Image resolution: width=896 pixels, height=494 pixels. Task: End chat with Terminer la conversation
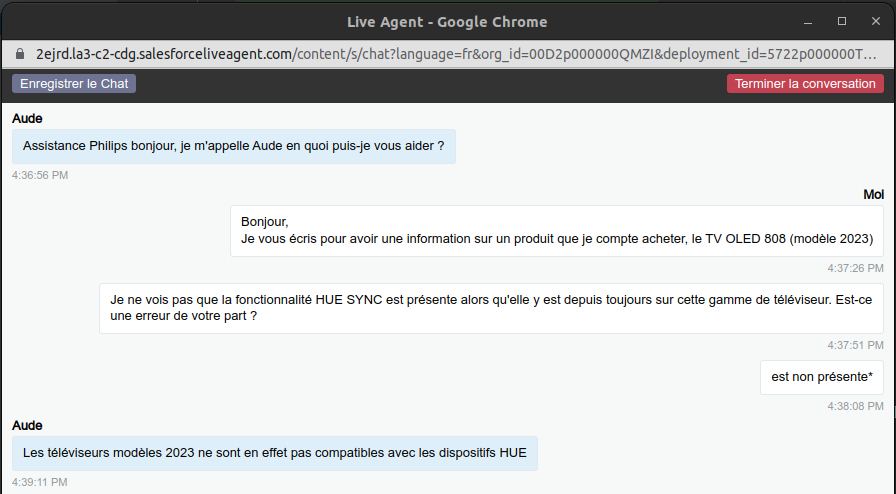click(805, 83)
